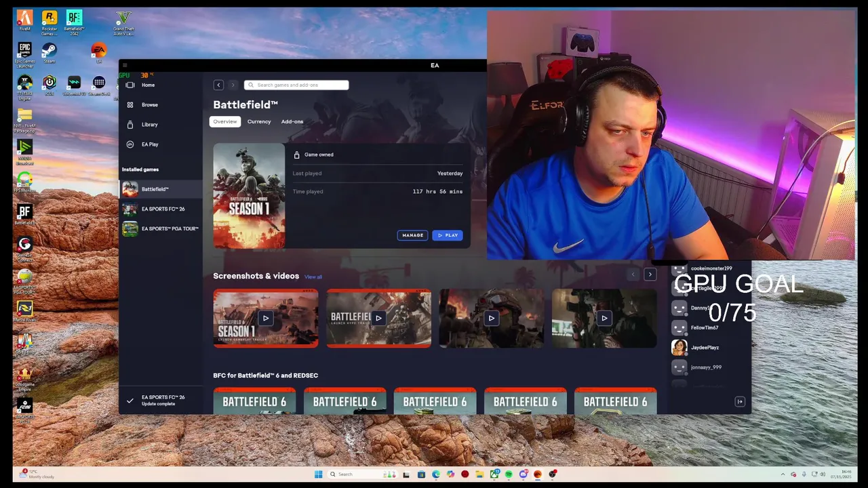Open the Goodgame Empire desktop shortcut
This screenshot has width=868, height=488.
pos(24,380)
